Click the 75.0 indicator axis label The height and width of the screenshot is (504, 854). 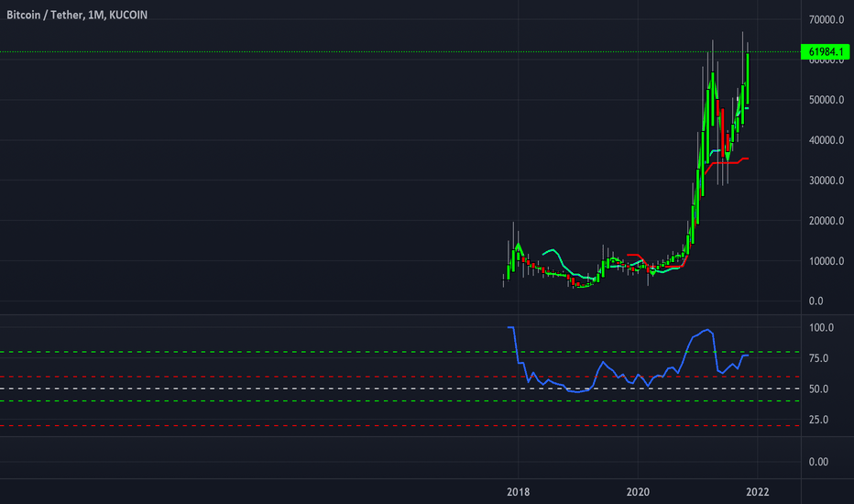818,358
